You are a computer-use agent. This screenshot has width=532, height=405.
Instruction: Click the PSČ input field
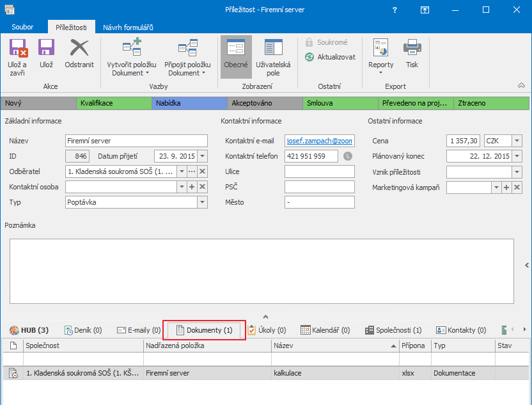[320, 187]
